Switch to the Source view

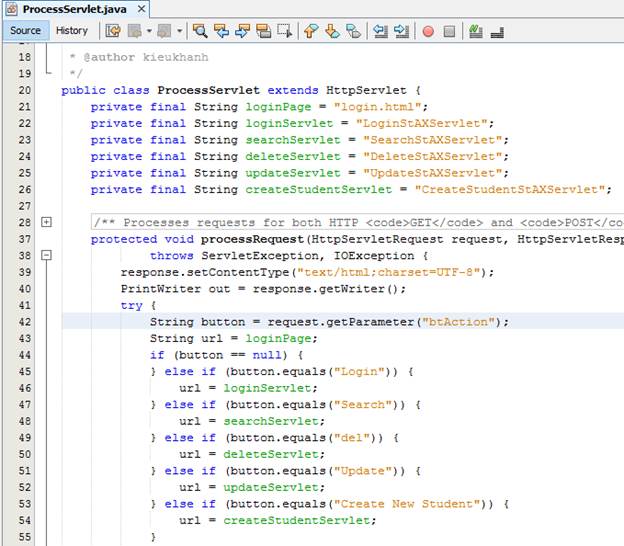click(25, 31)
